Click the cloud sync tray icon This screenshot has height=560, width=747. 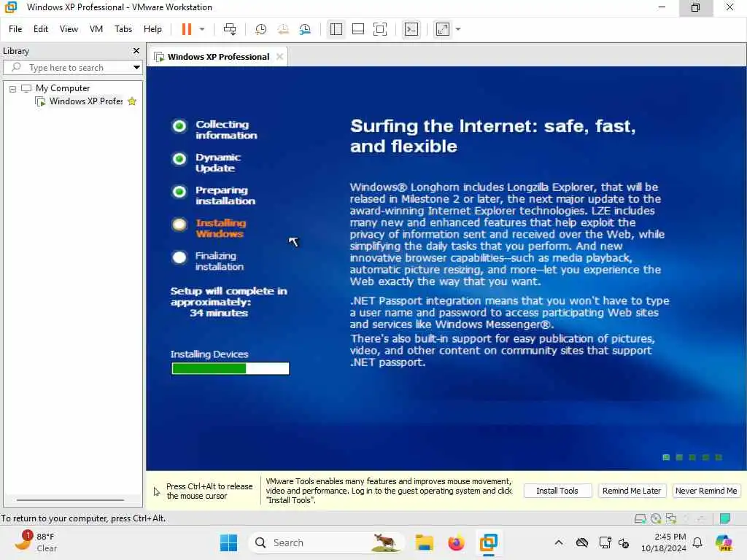coord(581,542)
